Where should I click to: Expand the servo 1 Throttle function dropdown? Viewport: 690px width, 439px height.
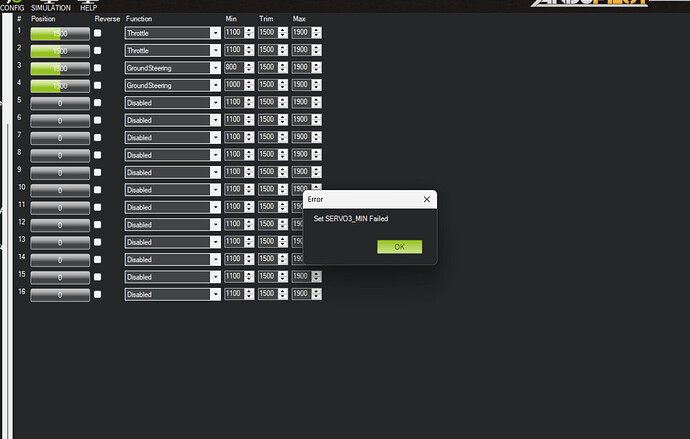pyautogui.click(x=215, y=33)
